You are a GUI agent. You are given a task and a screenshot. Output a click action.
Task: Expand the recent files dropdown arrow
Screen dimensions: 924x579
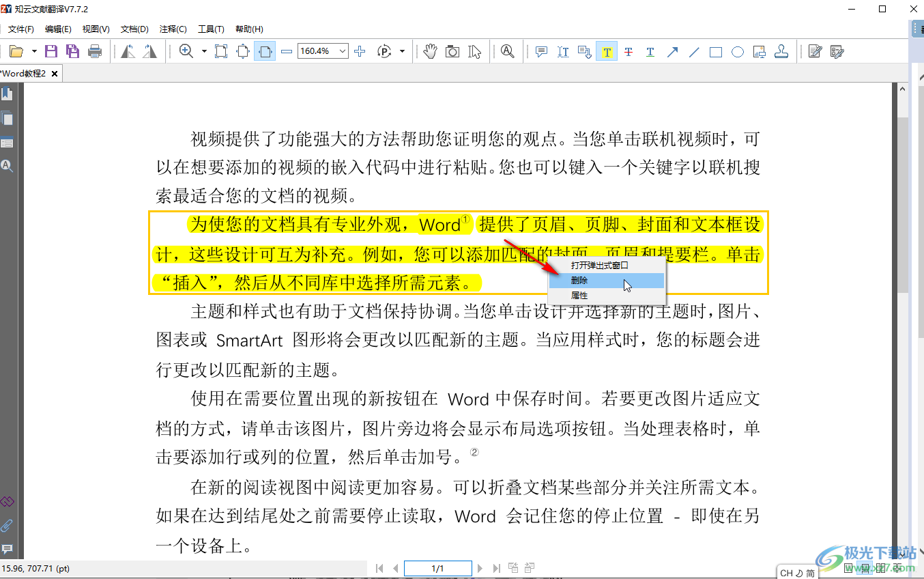point(34,51)
